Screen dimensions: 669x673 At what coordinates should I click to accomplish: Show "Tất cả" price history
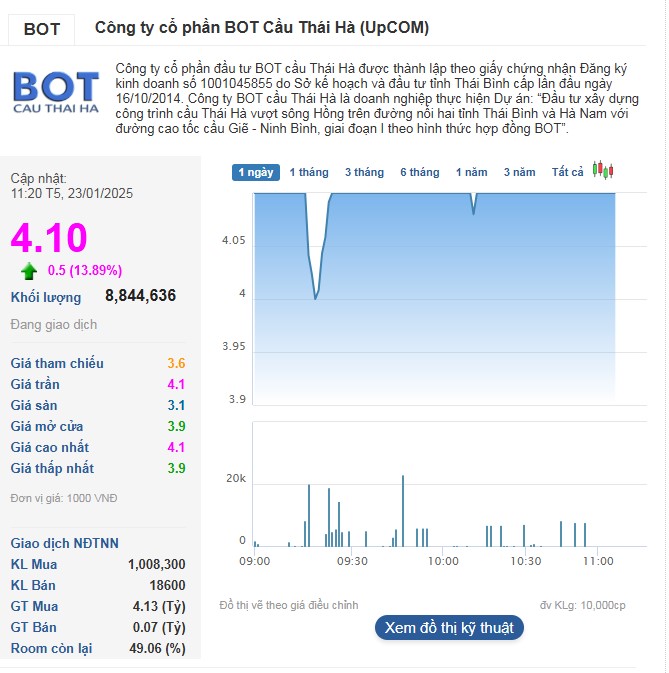click(x=567, y=172)
